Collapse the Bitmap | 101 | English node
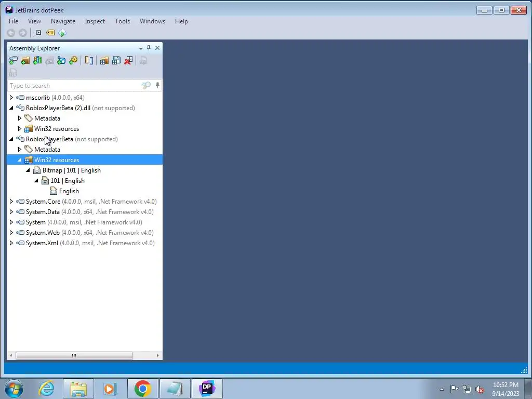 28,170
